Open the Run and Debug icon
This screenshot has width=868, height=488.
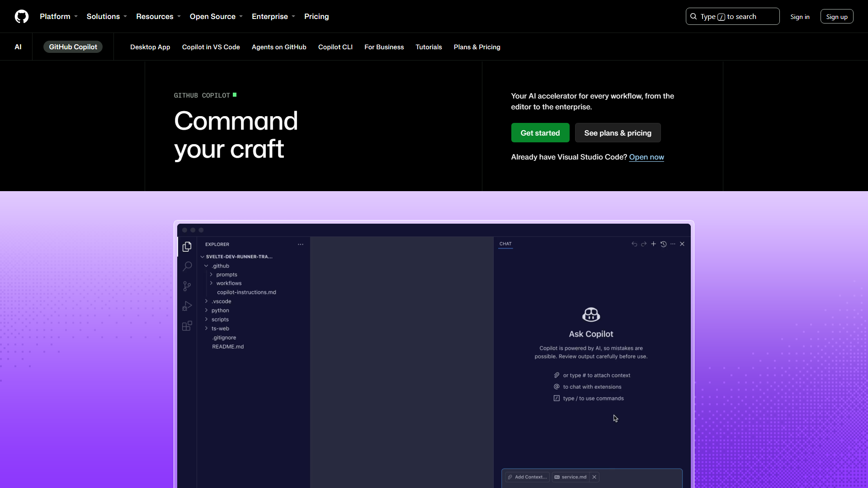click(187, 306)
